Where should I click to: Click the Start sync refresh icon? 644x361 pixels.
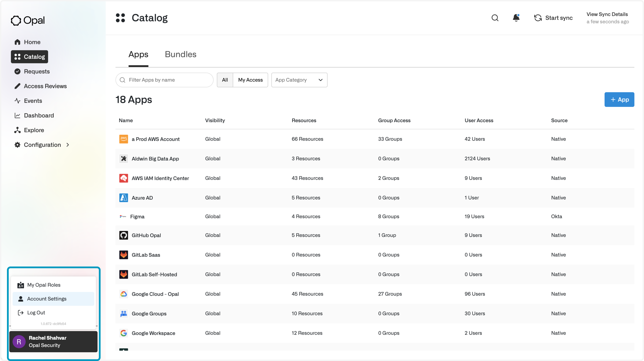pos(538,18)
